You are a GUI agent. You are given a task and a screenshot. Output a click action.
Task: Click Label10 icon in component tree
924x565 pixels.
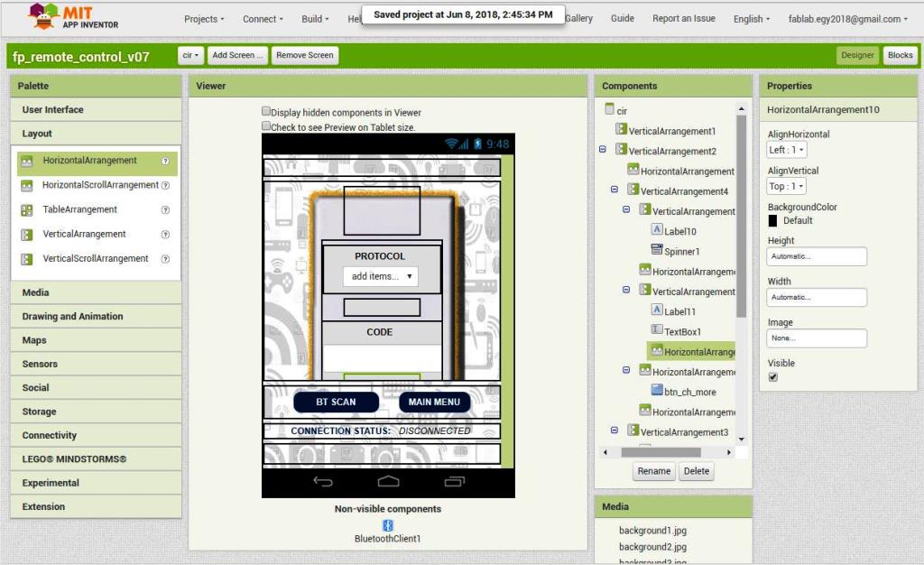click(x=657, y=229)
